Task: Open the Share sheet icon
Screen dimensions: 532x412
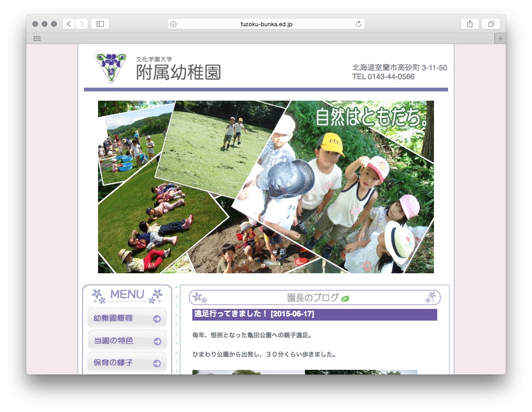Action: coord(470,24)
